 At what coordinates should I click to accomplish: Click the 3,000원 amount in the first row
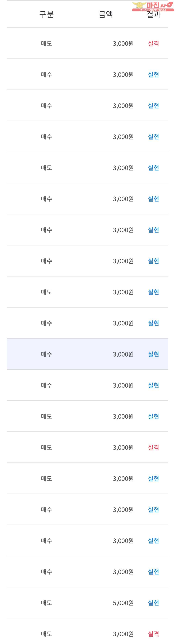[x=123, y=44]
